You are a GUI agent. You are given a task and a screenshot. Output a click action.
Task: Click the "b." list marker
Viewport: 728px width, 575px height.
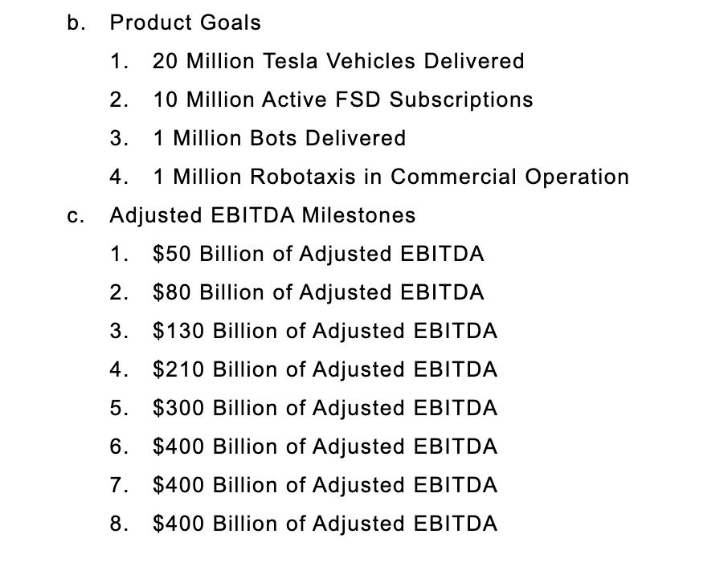coord(76,22)
